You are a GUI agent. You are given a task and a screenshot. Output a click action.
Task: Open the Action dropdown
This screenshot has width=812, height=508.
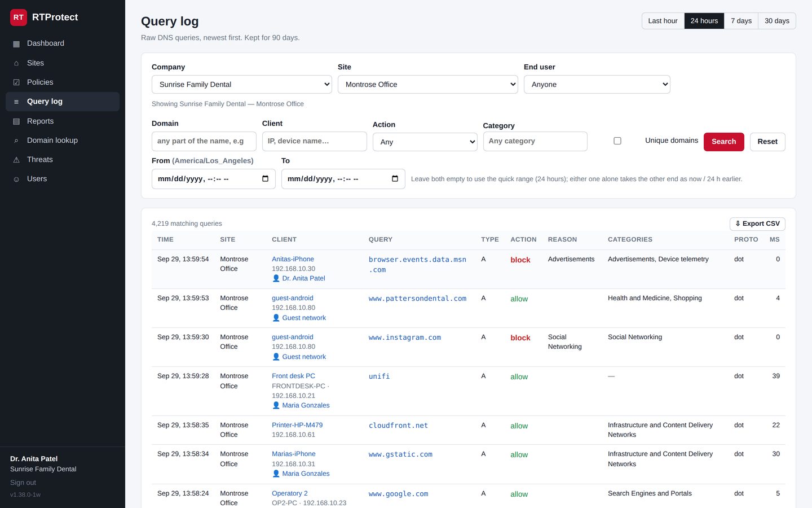point(425,142)
